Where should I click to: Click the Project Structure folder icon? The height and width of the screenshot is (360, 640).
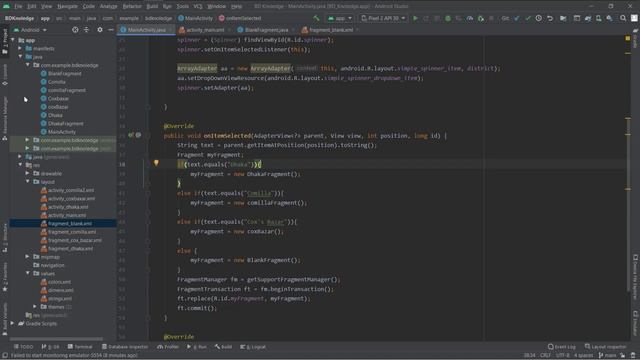click(x=563, y=18)
